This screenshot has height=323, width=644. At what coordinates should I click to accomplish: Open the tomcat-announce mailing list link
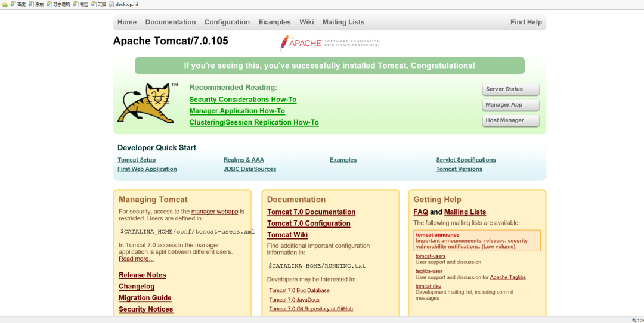click(438, 235)
